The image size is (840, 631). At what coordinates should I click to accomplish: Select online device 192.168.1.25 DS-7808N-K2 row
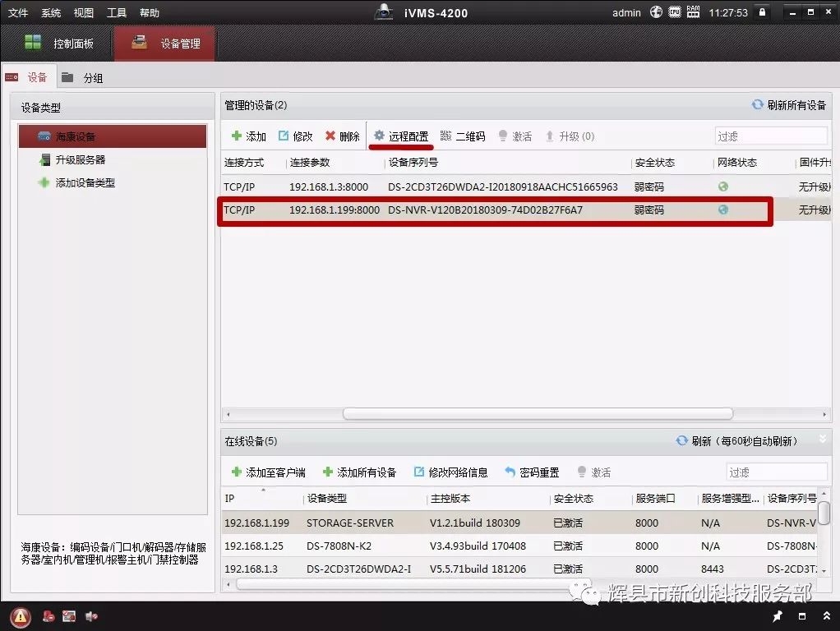519,546
